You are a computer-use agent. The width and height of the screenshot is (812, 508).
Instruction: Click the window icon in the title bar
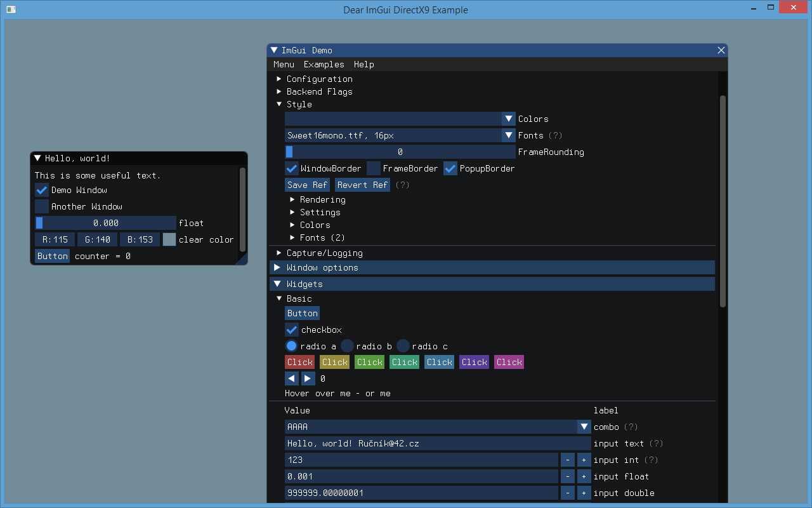click(x=10, y=10)
